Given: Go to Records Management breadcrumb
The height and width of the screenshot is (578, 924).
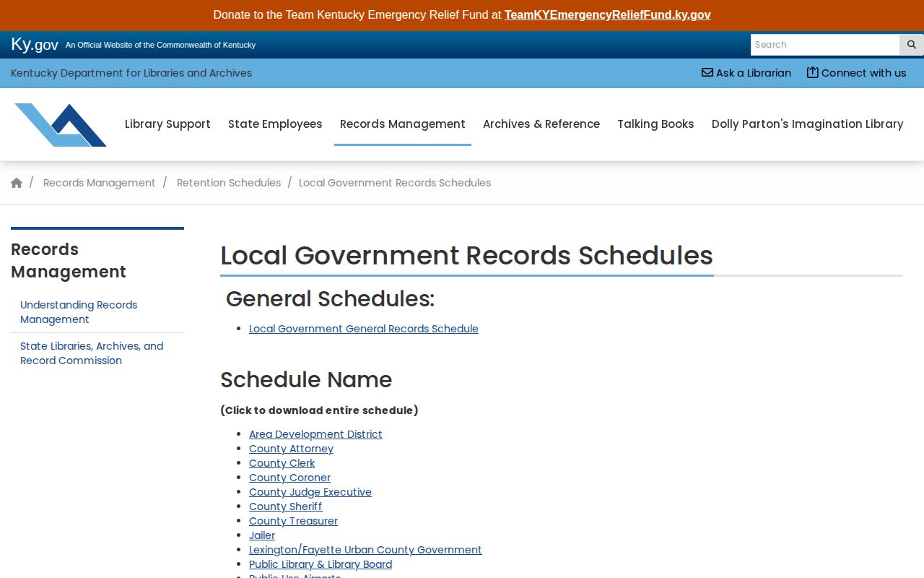Looking at the screenshot, I should [x=99, y=183].
